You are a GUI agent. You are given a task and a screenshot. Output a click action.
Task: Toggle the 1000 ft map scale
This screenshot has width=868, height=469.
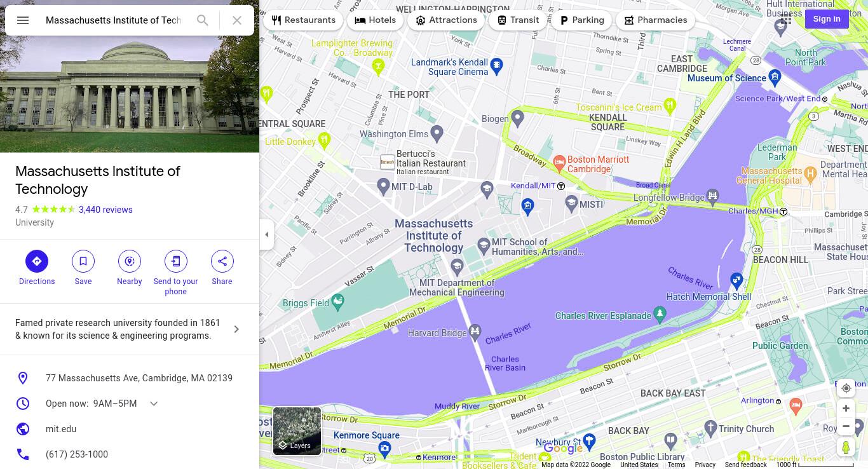[815, 465]
